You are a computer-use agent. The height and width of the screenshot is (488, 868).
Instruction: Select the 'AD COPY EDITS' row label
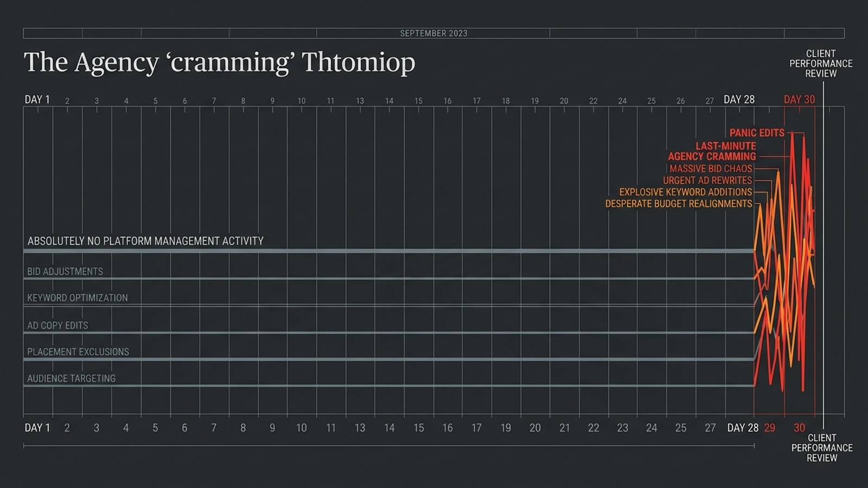pos(58,325)
